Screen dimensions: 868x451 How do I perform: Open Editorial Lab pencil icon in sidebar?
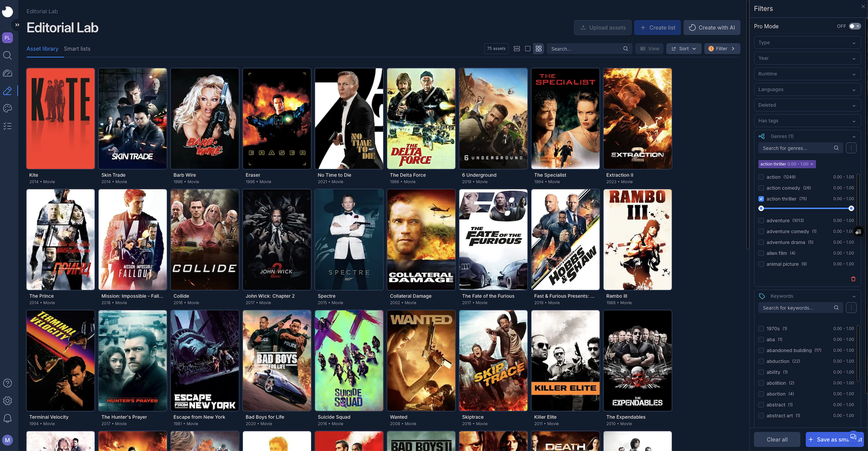coord(7,91)
